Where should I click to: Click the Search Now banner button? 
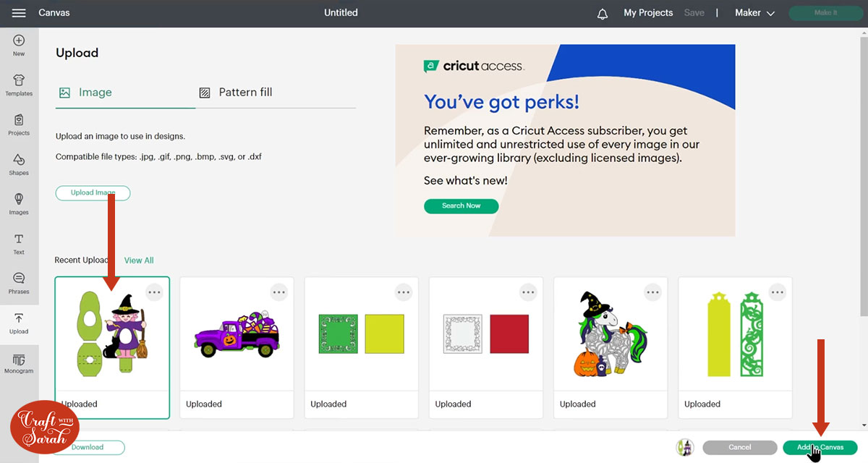coord(461,206)
